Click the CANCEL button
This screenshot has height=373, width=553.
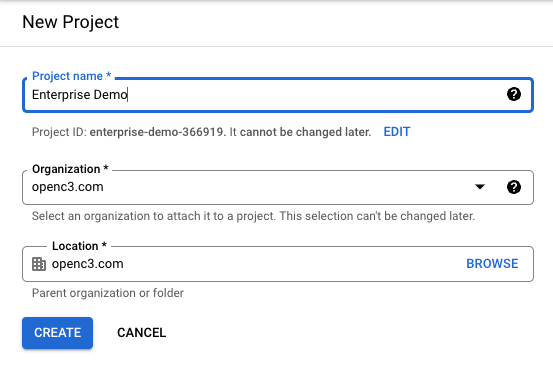pyautogui.click(x=141, y=333)
